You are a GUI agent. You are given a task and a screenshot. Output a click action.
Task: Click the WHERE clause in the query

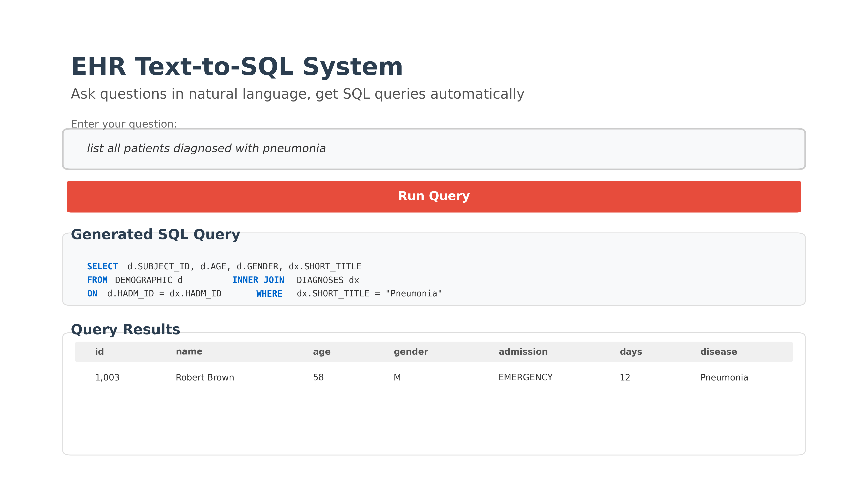click(270, 293)
